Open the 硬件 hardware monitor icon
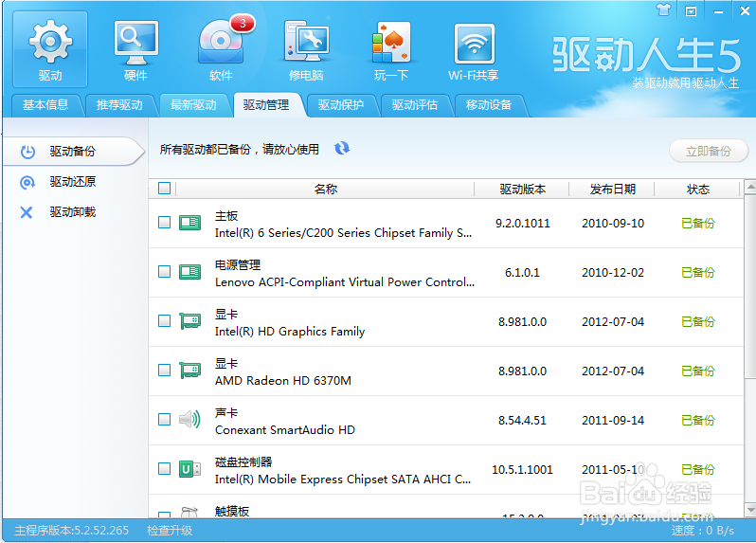The height and width of the screenshot is (543, 756). tap(136, 49)
